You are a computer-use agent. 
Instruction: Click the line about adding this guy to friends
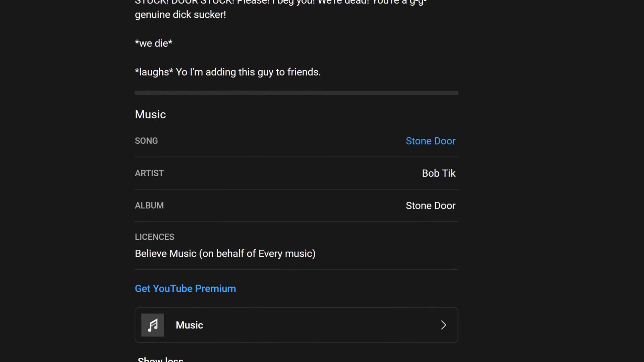point(228,72)
